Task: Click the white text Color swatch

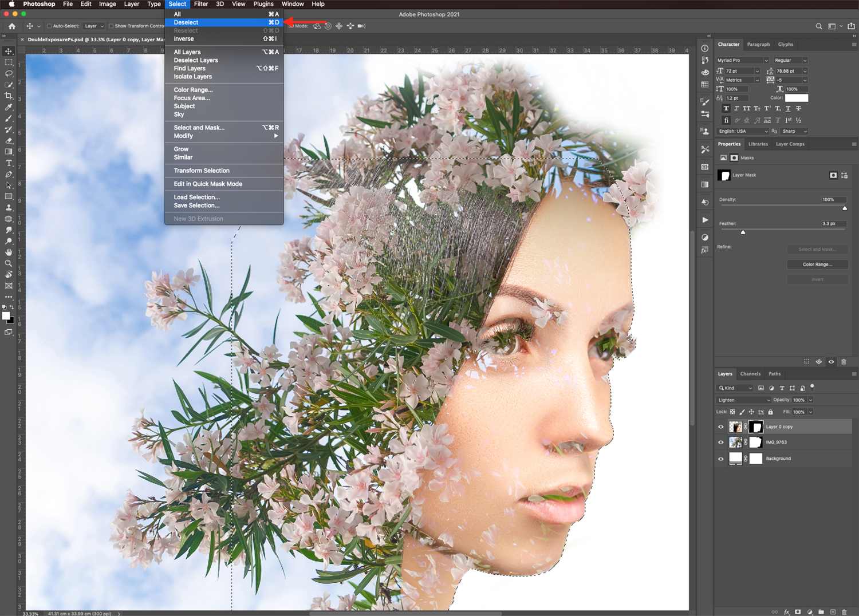Action: point(796,98)
